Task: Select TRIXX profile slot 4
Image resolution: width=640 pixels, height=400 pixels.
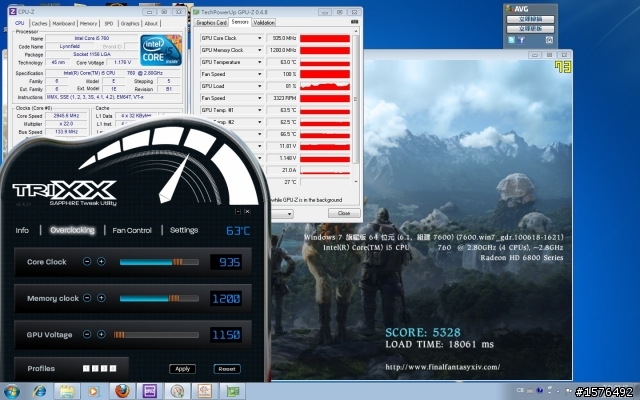Action: point(113,369)
